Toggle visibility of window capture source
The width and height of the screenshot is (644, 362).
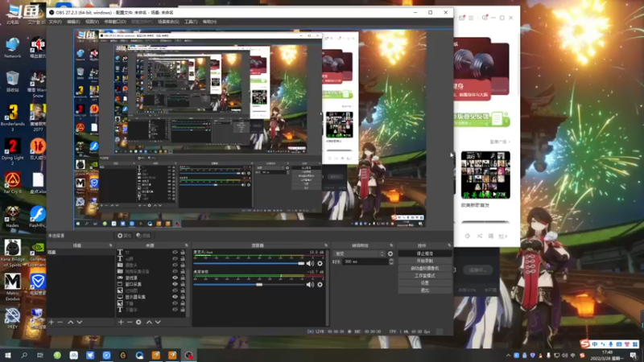175,284
